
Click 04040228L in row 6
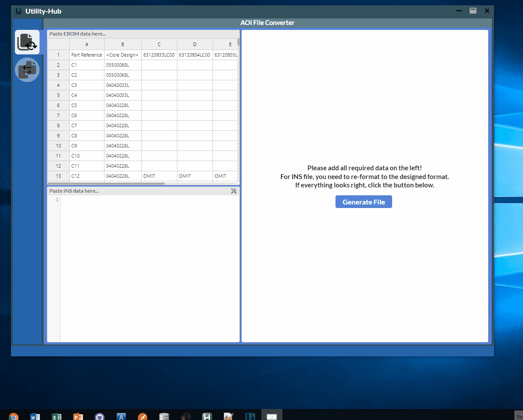[x=123, y=105]
